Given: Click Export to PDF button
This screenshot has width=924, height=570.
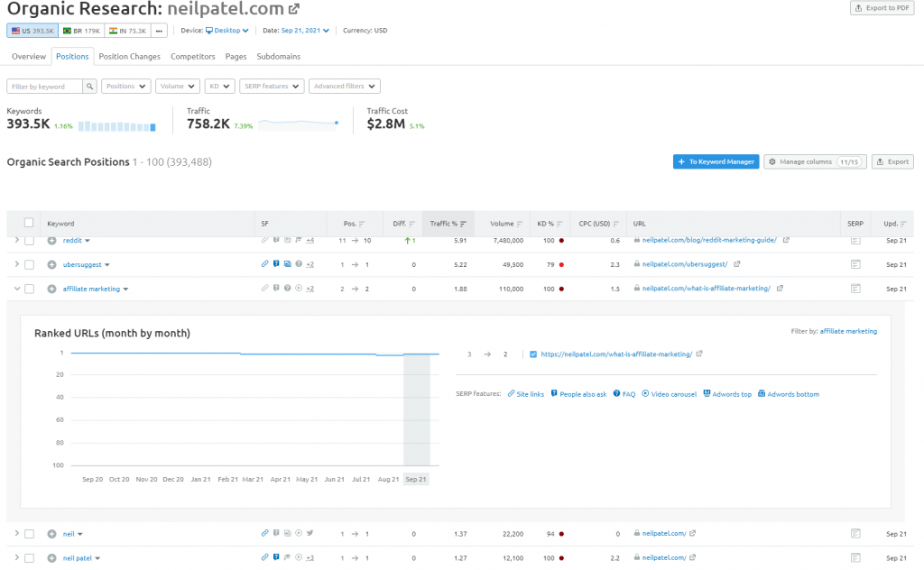Looking at the screenshot, I should pyautogui.click(x=882, y=8).
